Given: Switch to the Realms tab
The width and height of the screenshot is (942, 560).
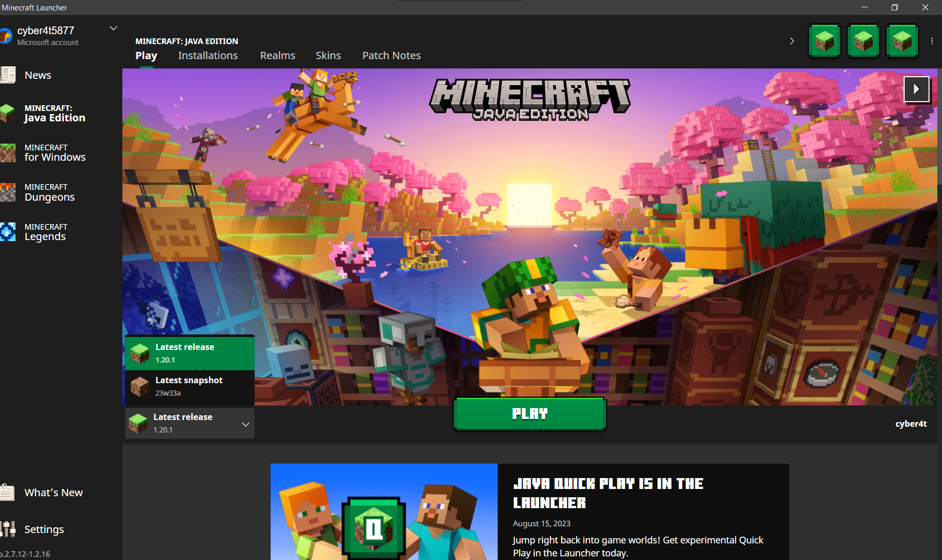Looking at the screenshot, I should (277, 55).
